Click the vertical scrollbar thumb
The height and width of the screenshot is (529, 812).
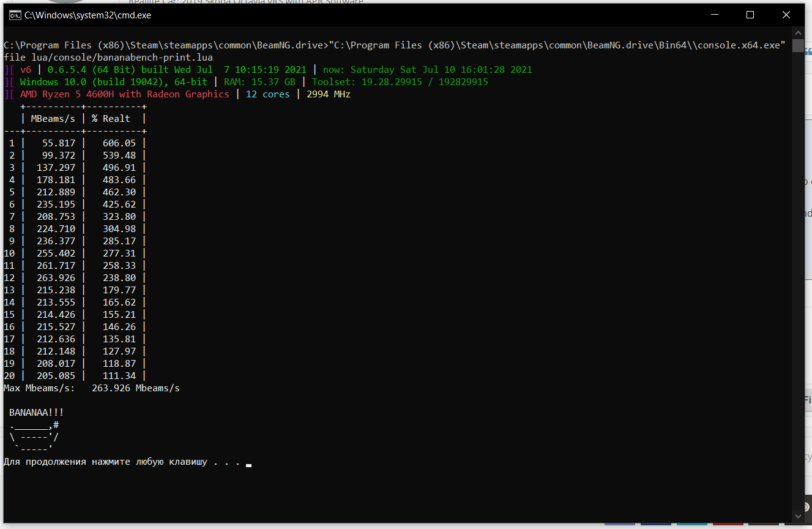[798, 46]
